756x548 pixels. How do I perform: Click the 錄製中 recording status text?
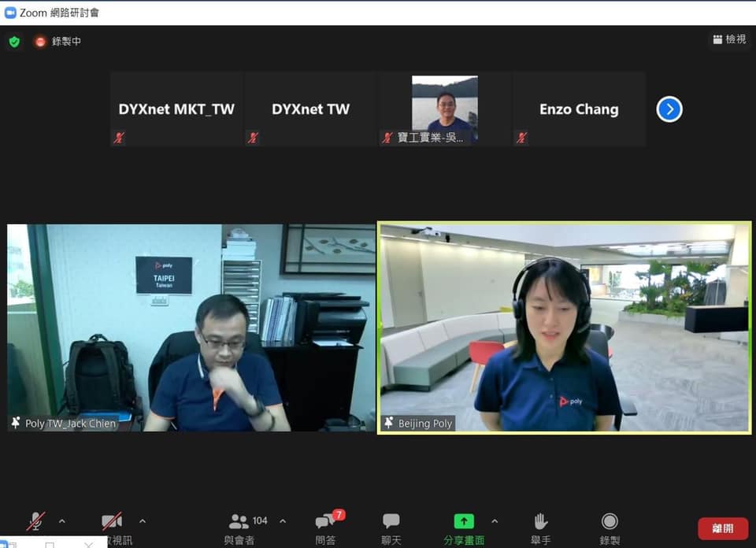click(x=66, y=42)
